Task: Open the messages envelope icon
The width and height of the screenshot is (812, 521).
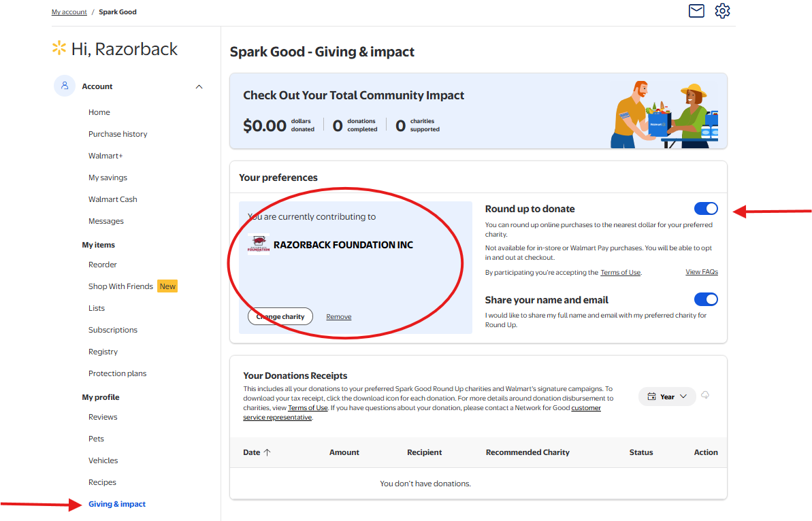Action: pyautogui.click(x=696, y=11)
